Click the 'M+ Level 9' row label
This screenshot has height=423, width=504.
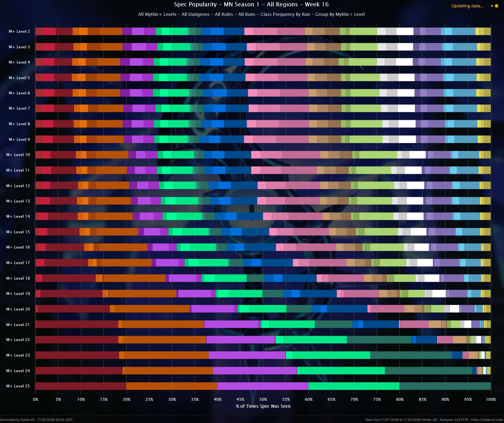pos(19,140)
